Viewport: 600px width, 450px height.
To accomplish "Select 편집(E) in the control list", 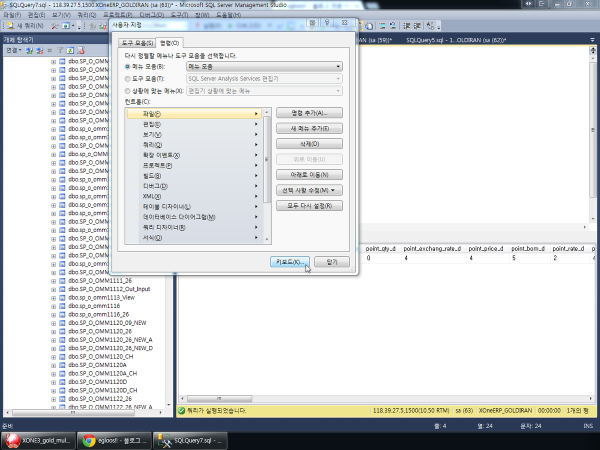I will [x=194, y=124].
